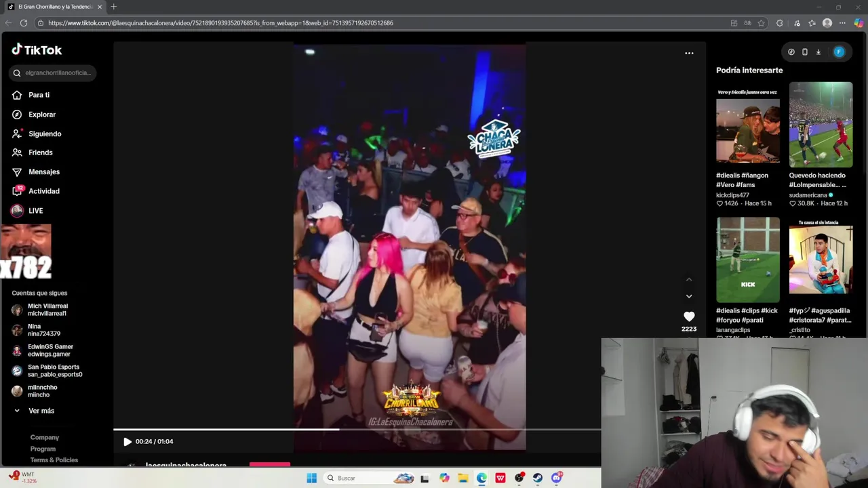868x488 pixels.
Task: Open the WPS Office taskbar icon
Action: [500, 478]
